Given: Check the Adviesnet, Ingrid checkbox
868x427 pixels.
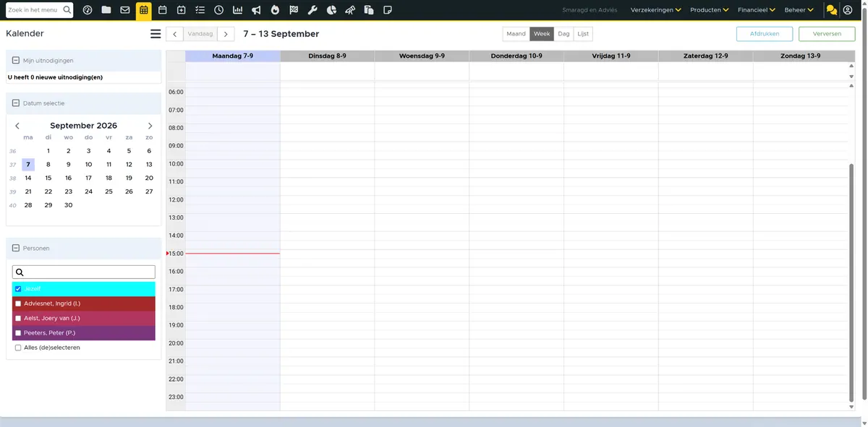Looking at the screenshot, I should click(18, 303).
